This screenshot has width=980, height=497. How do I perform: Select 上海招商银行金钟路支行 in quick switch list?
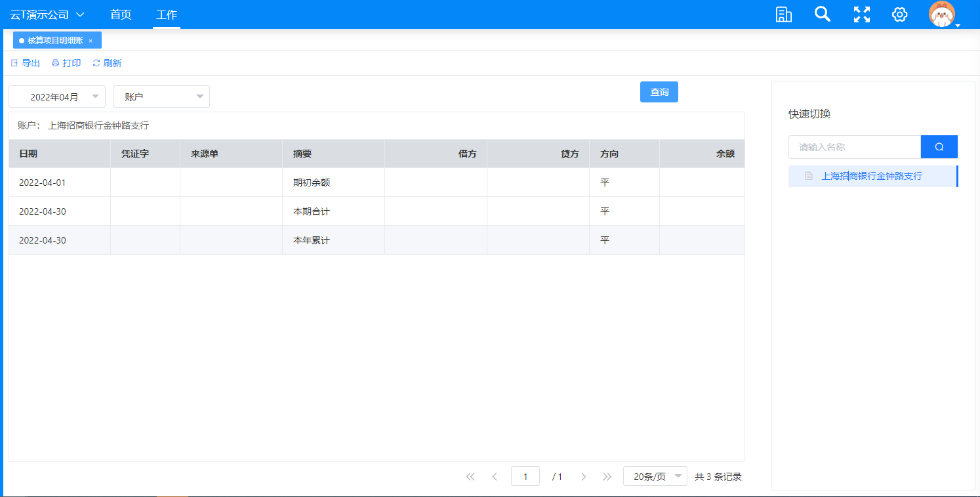coord(871,176)
